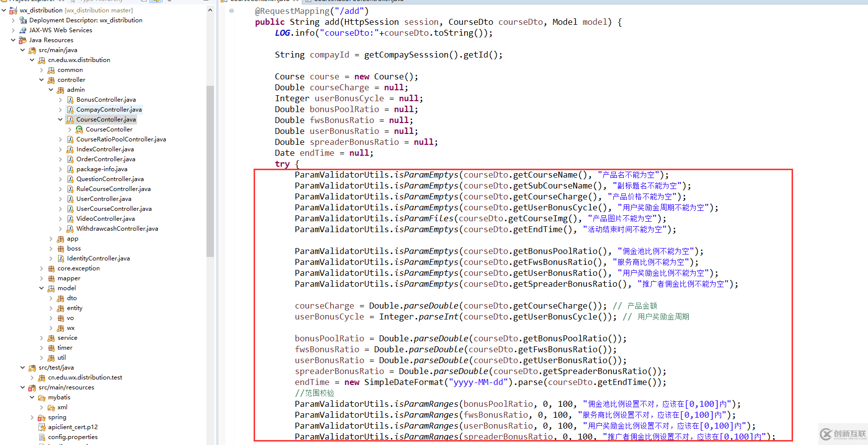The height and width of the screenshot is (445, 868).
Task: Expand the service package
Action: click(x=42, y=338)
